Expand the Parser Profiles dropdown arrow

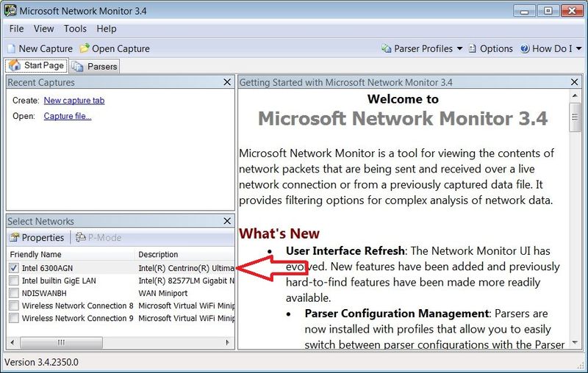(x=460, y=48)
